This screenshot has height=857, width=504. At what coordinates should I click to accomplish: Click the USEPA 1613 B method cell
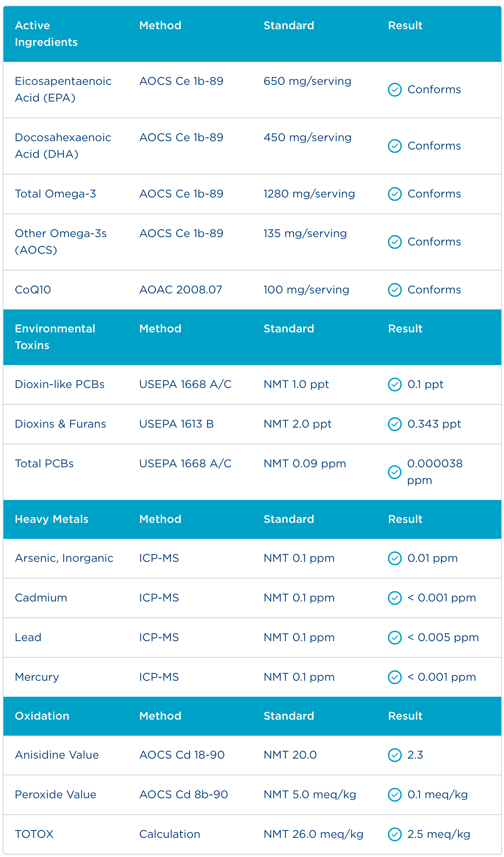coord(177,424)
